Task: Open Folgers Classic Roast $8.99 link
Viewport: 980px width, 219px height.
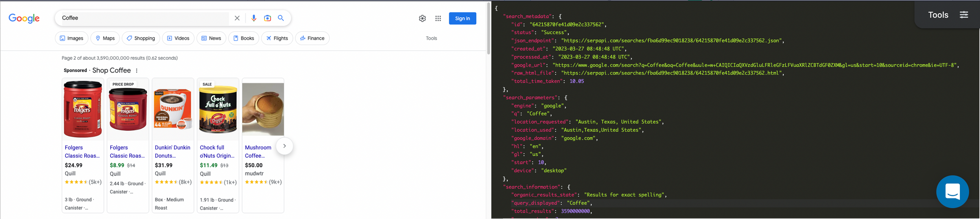Action: pos(127,151)
